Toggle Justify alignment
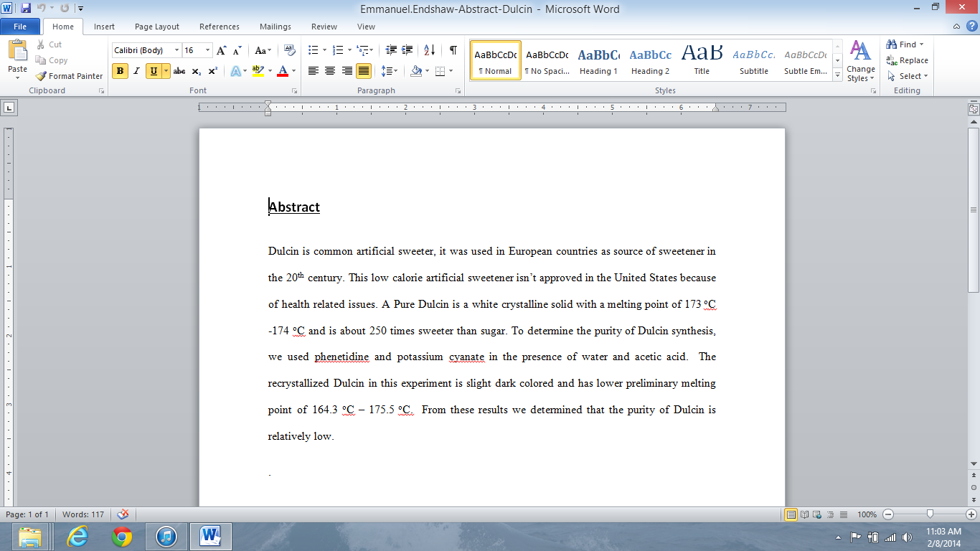This screenshot has width=980, height=551. tap(364, 71)
